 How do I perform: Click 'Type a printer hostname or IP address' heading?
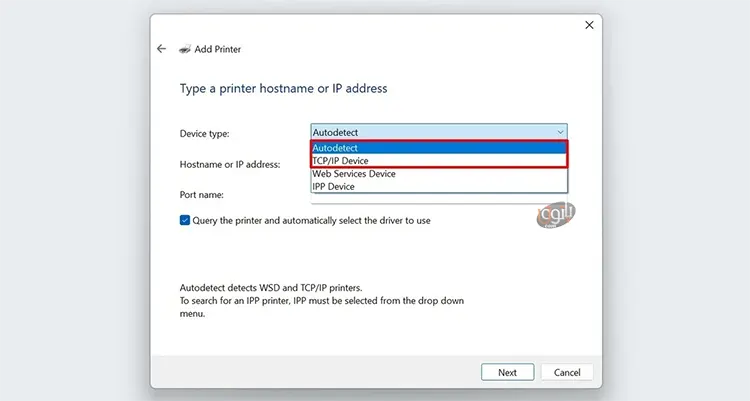click(284, 89)
